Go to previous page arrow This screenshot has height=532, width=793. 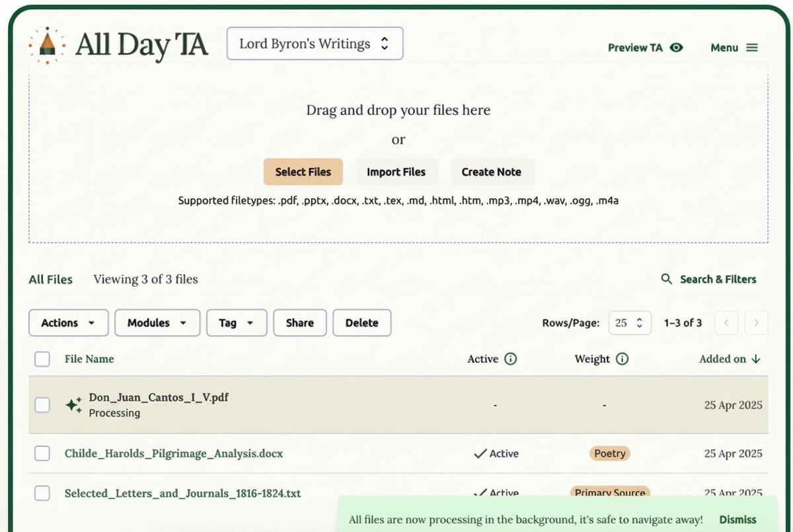coord(726,323)
